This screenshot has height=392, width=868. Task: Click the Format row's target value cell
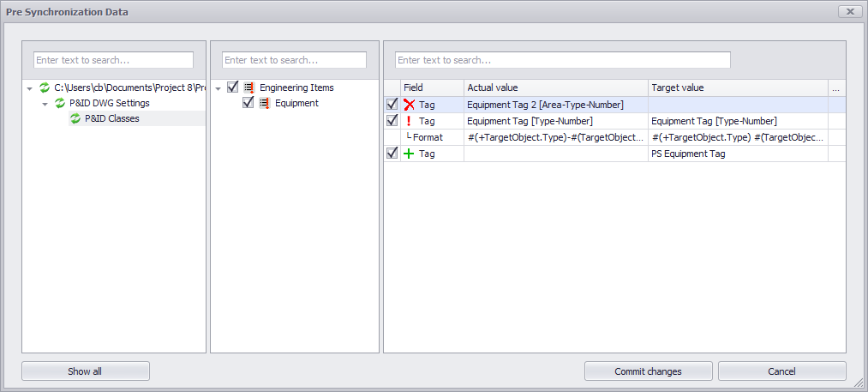(x=738, y=137)
